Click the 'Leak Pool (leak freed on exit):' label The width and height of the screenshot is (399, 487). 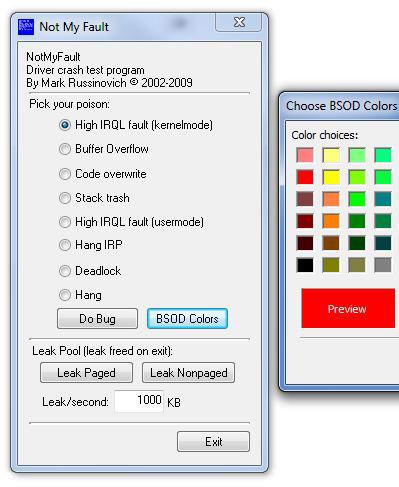(x=102, y=351)
